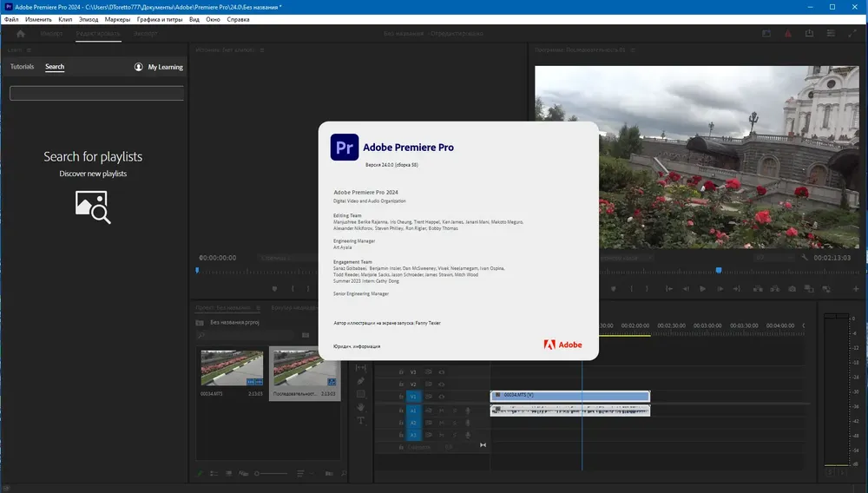
Task: Toggle A1 track targeting button
Action: click(x=413, y=411)
